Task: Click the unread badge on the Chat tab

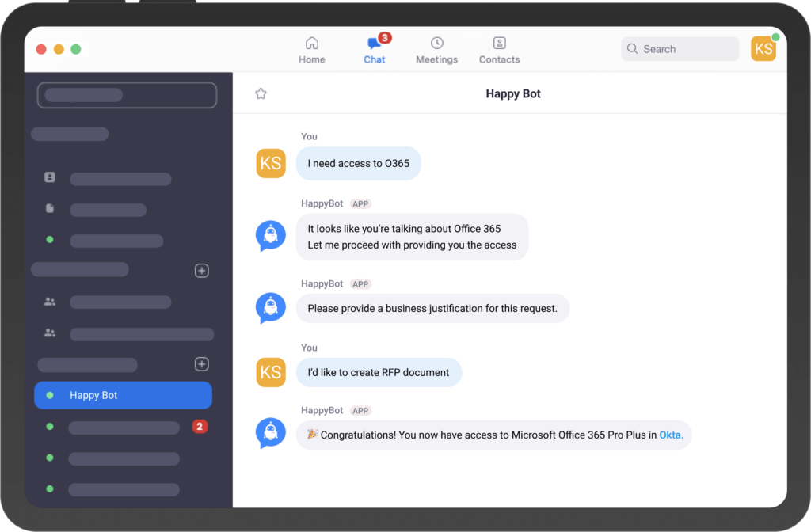Action: coord(383,36)
